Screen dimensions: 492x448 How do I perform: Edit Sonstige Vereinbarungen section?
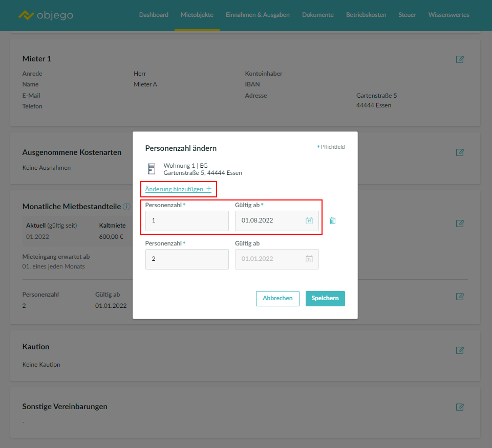click(460, 407)
